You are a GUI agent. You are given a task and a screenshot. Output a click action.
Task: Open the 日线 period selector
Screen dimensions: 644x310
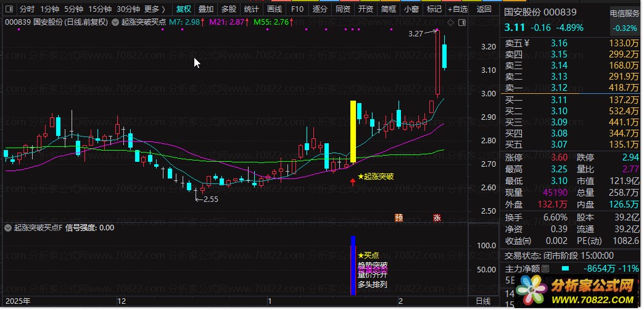click(483, 301)
